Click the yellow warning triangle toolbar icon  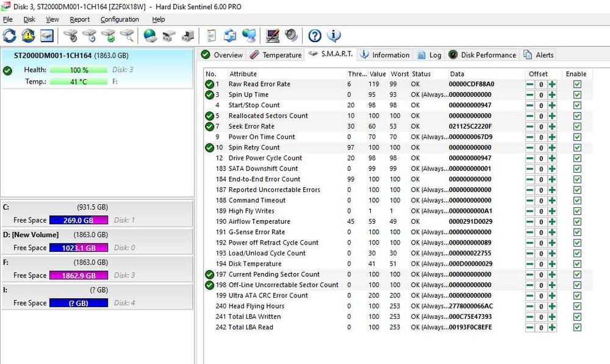28,36
